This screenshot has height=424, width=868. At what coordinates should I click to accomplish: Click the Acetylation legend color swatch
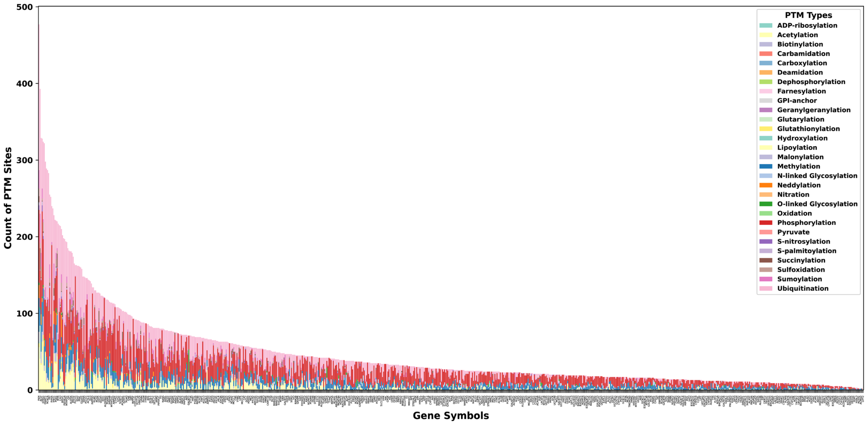[765, 35]
